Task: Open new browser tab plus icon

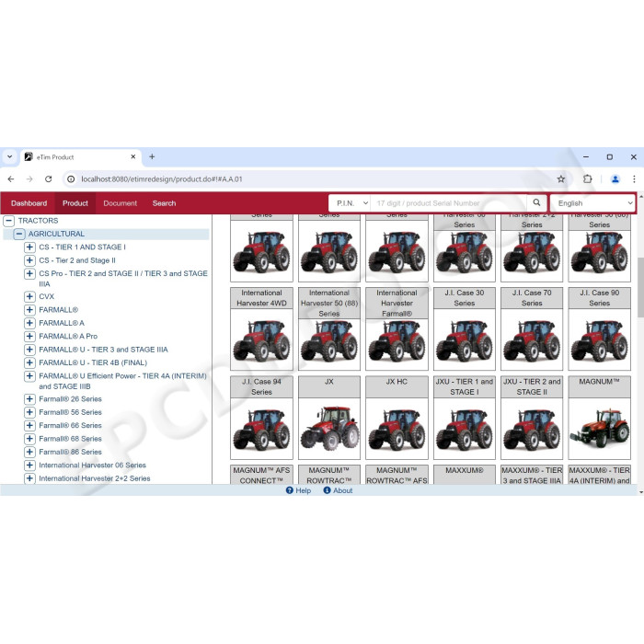Action: point(152,157)
